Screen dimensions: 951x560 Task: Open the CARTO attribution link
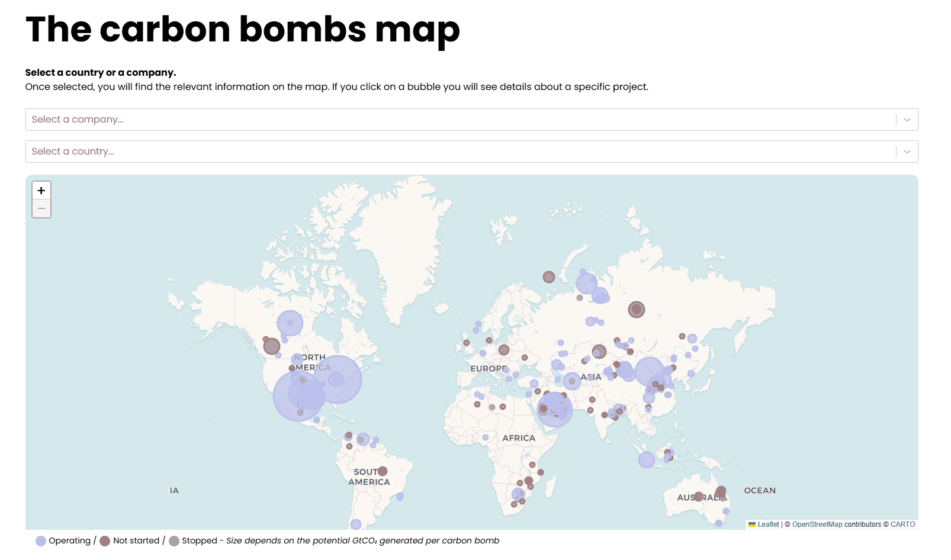(x=902, y=524)
